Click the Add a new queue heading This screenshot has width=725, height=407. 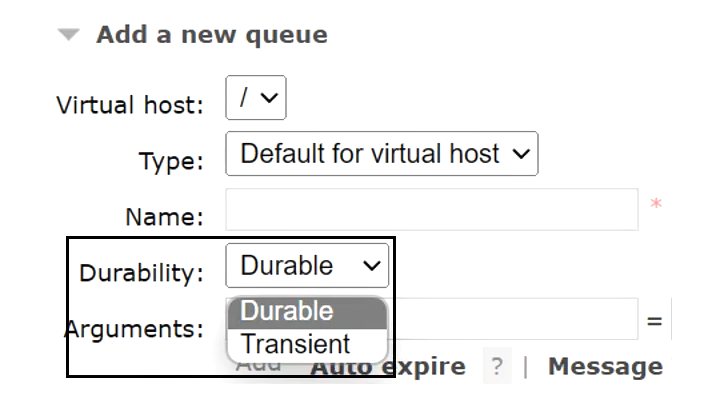click(211, 35)
